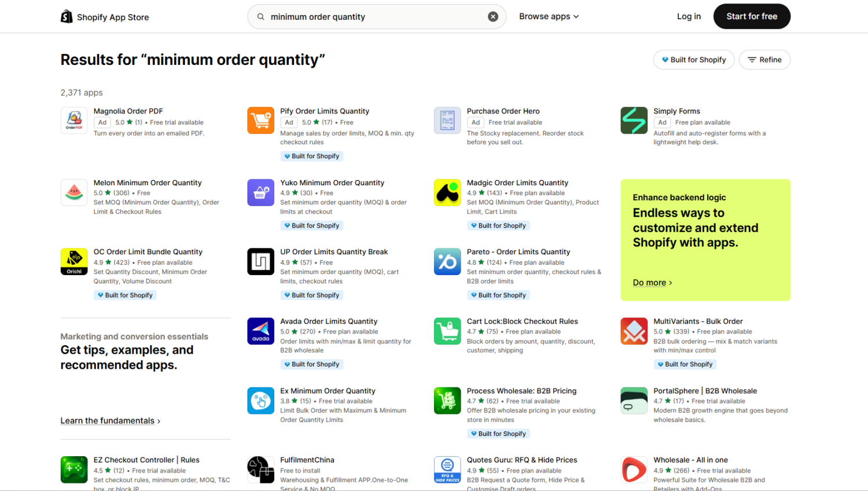Open Magdic Order Limits Quantity title
The image size is (868, 491).
pyautogui.click(x=517, y=182)
